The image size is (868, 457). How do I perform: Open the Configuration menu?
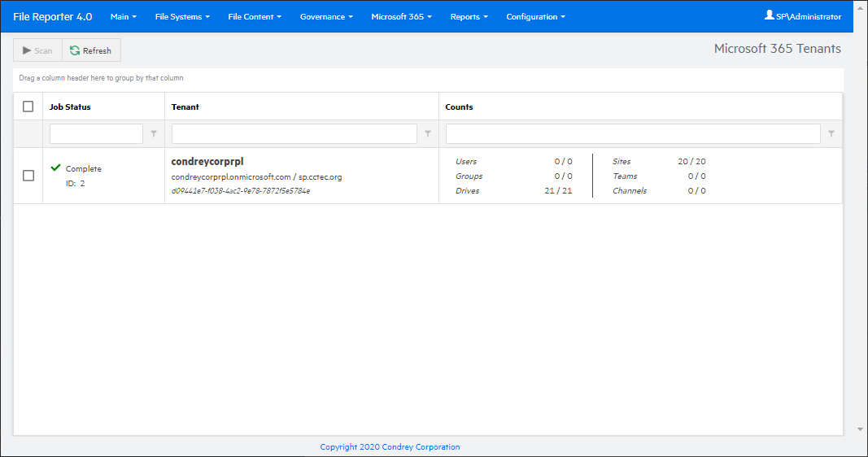point(535,16)
